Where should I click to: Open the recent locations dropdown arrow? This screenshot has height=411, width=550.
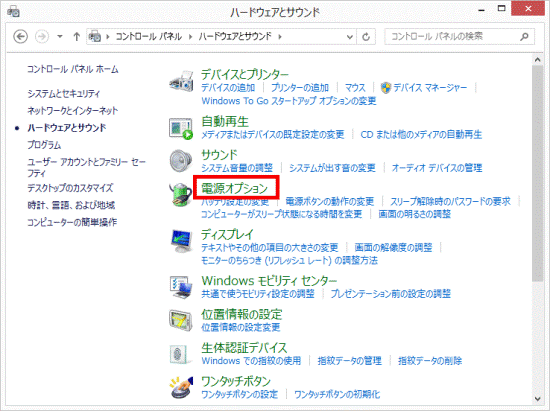(60, 36)
